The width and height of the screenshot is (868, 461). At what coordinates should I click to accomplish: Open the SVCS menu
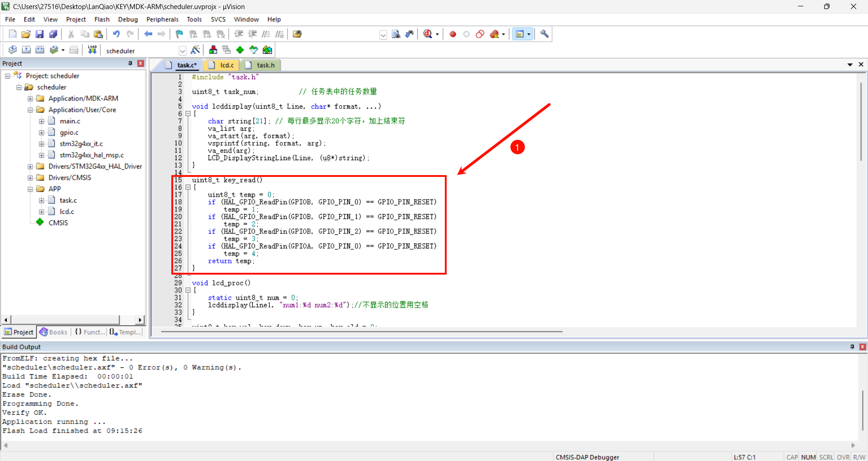(218, 19)
